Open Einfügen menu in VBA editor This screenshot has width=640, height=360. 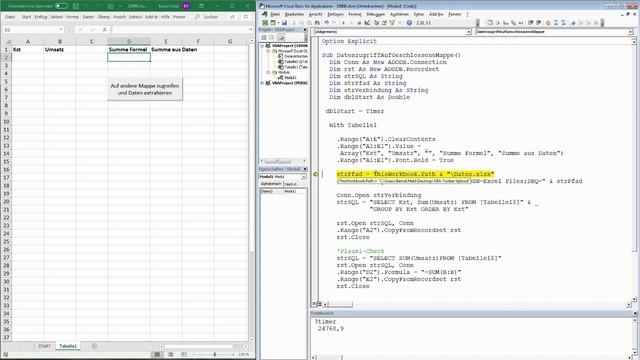tap(336, 14)
